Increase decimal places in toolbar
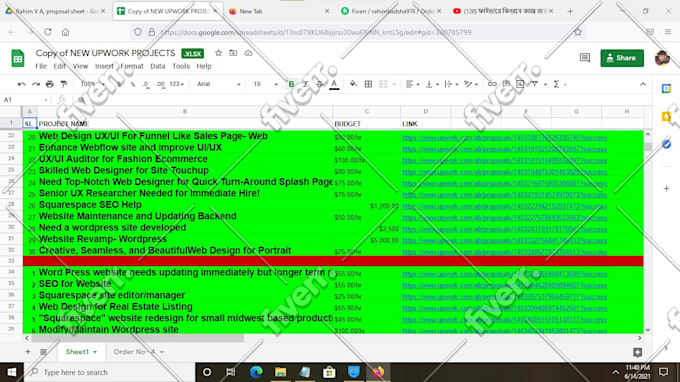 click(160, 84)
